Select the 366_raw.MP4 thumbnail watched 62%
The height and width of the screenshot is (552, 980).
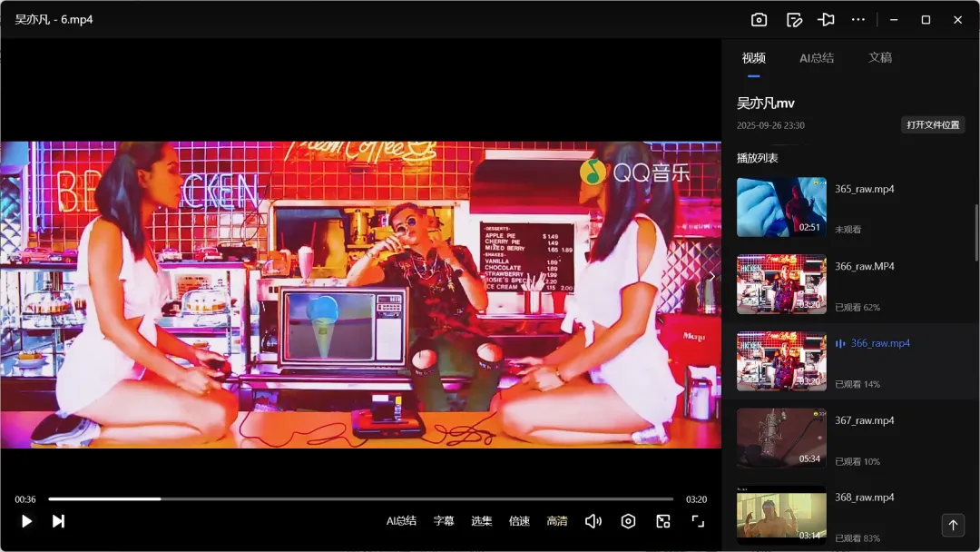tap(781, 284)
